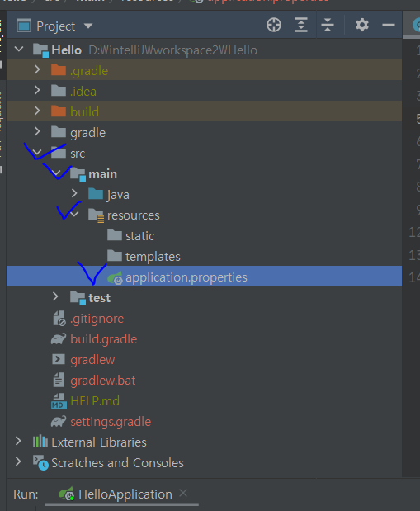Click the gradle folder icon

coord(59,131)
